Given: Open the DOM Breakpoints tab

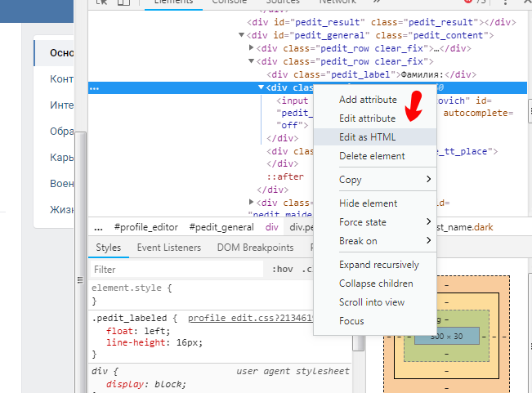Looking at the screenshot, I should [255, 248].
